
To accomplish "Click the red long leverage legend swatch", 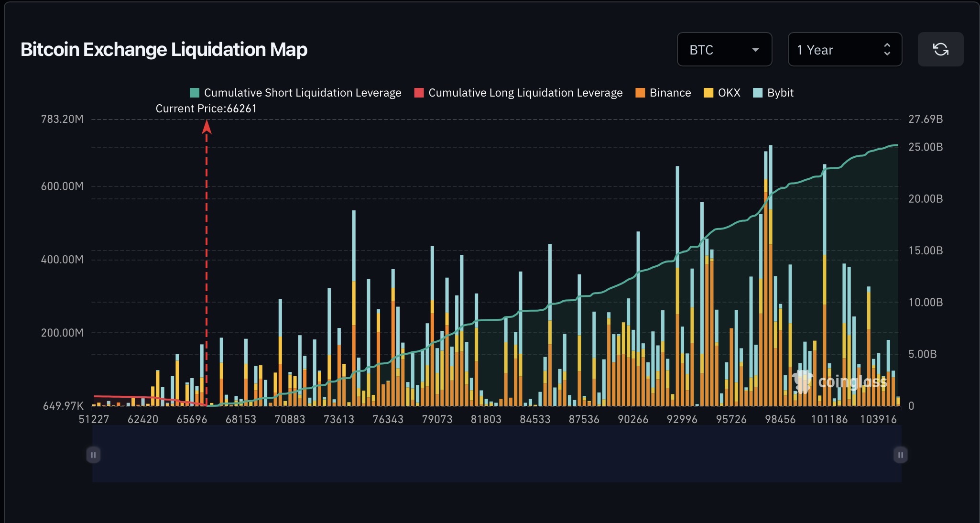I will click(419, 93).
